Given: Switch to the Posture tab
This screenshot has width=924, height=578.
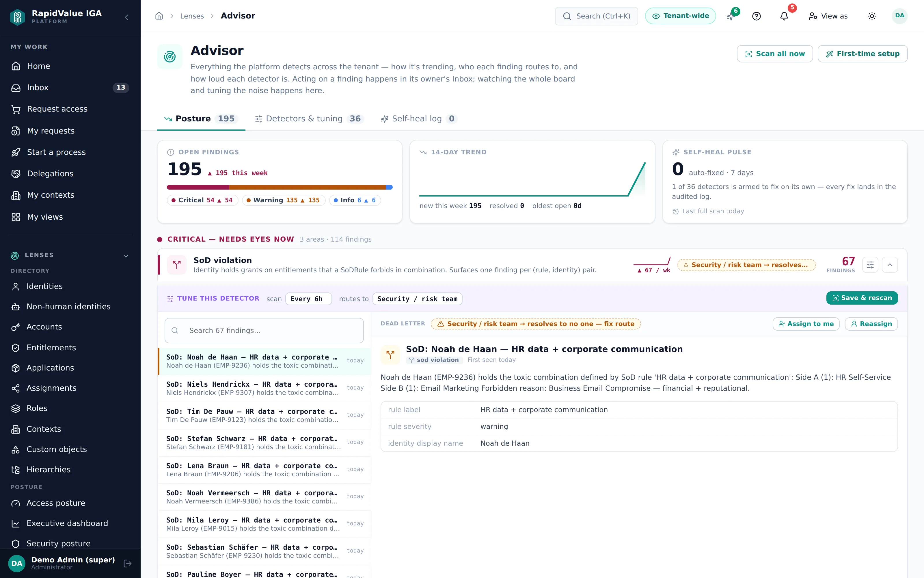Looking at the screenshot, I should click(201, 119).
